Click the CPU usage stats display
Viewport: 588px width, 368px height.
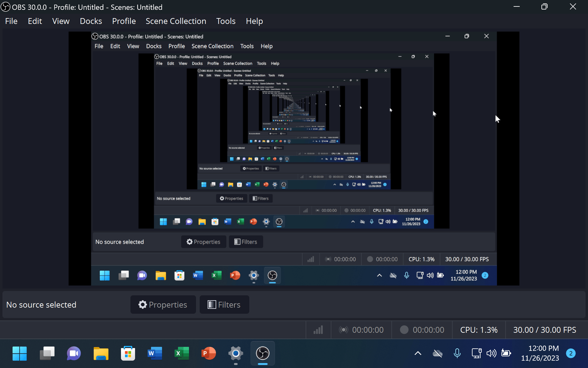(x=479, y=330)
